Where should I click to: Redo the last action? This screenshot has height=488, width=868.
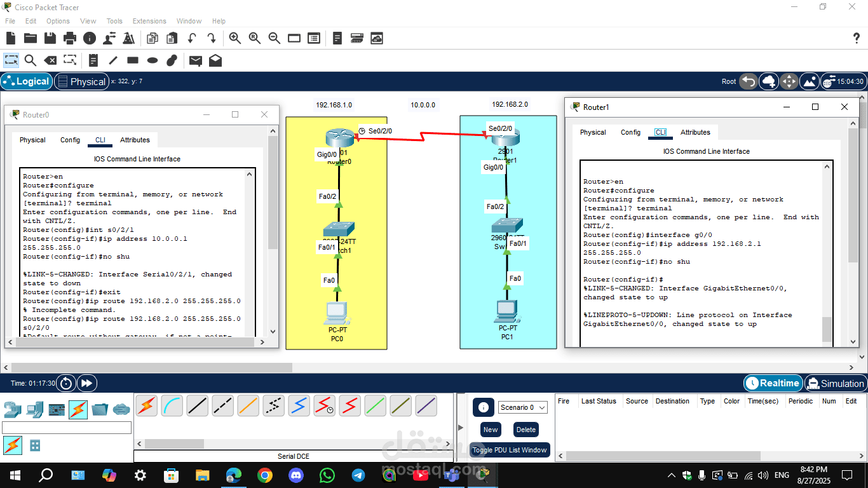[211, 38]
